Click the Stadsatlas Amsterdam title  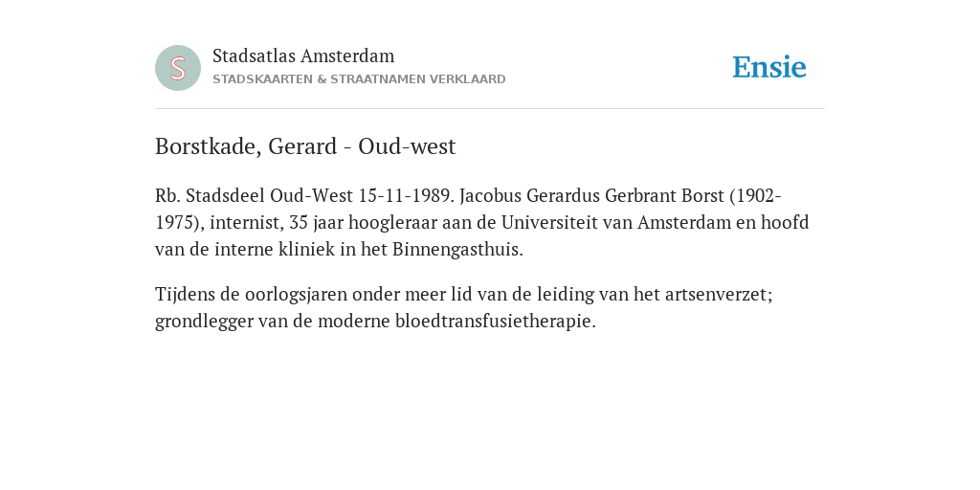coord(303,56)
